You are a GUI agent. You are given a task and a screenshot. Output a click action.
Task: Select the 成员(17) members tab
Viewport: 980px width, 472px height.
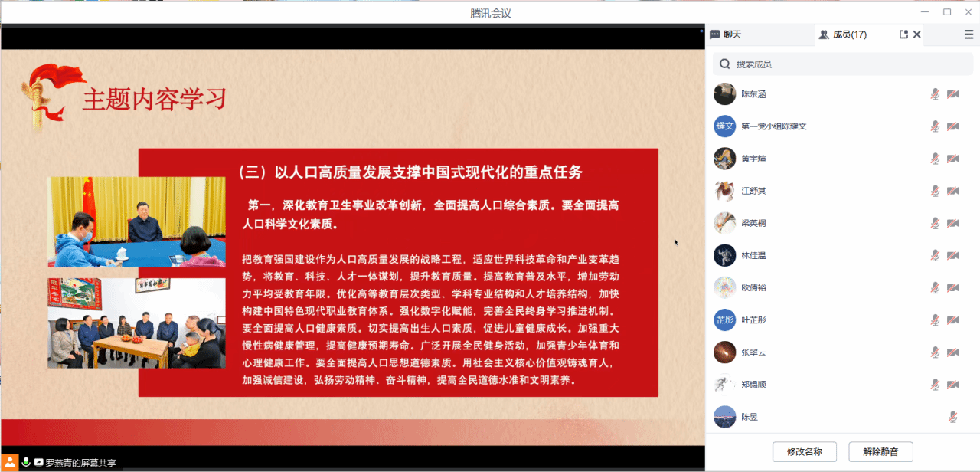842,34
